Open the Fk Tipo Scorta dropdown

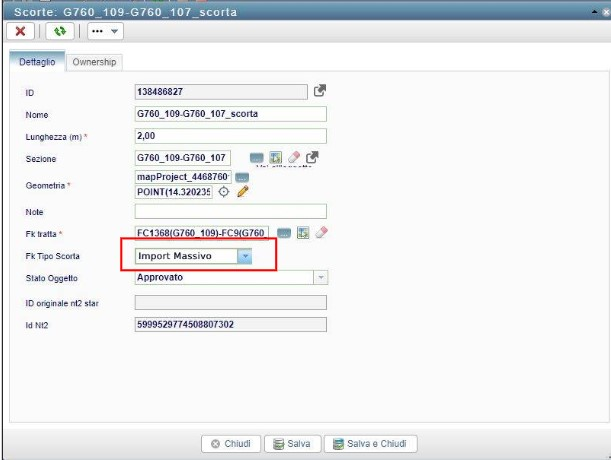pyautogui.click(x=245, y=256)
